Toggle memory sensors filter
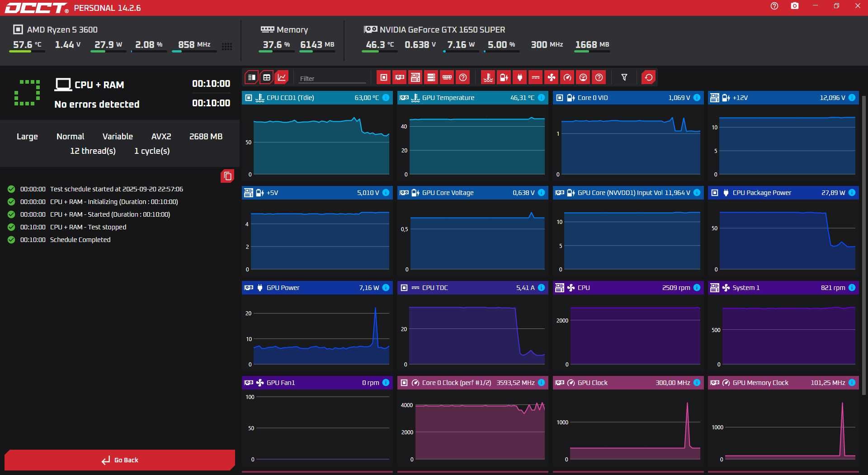The height and width of the screenshot is (475, 868). pos(447,77)
